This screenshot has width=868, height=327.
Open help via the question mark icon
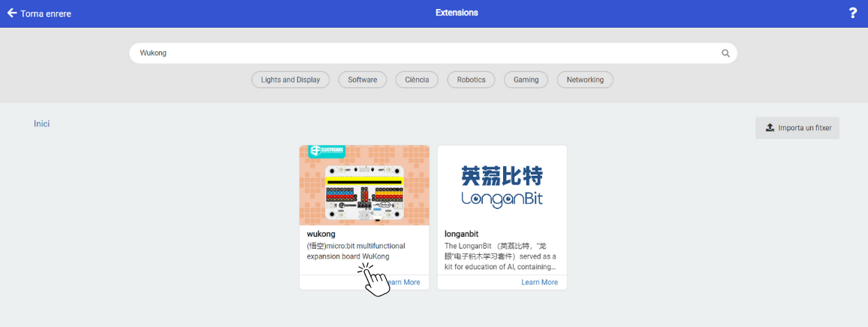(x=852, y=13)
